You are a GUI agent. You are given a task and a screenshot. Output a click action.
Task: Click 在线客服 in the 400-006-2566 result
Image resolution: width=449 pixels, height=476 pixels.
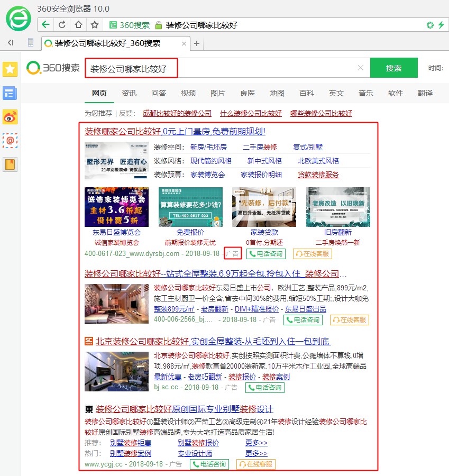350,320
